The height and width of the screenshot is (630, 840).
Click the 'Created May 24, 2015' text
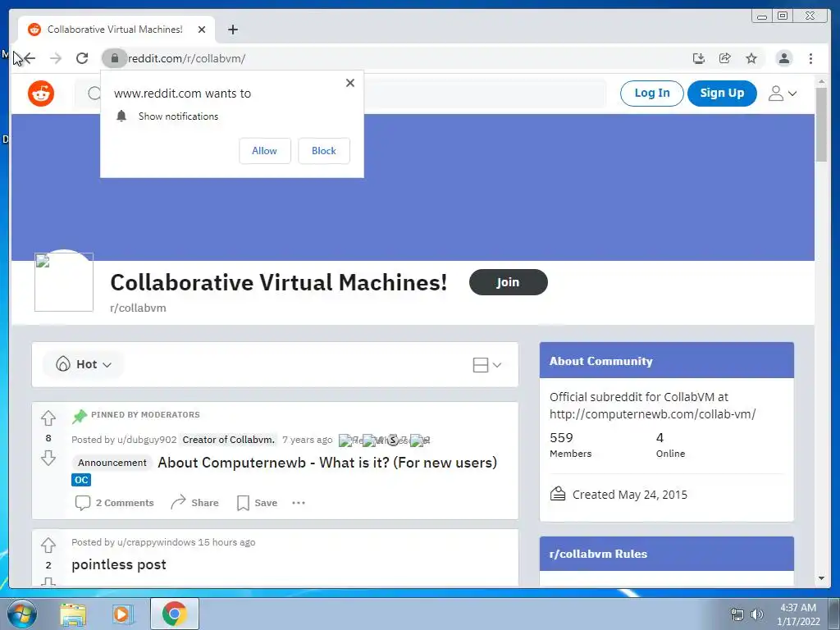click(629, 495)
